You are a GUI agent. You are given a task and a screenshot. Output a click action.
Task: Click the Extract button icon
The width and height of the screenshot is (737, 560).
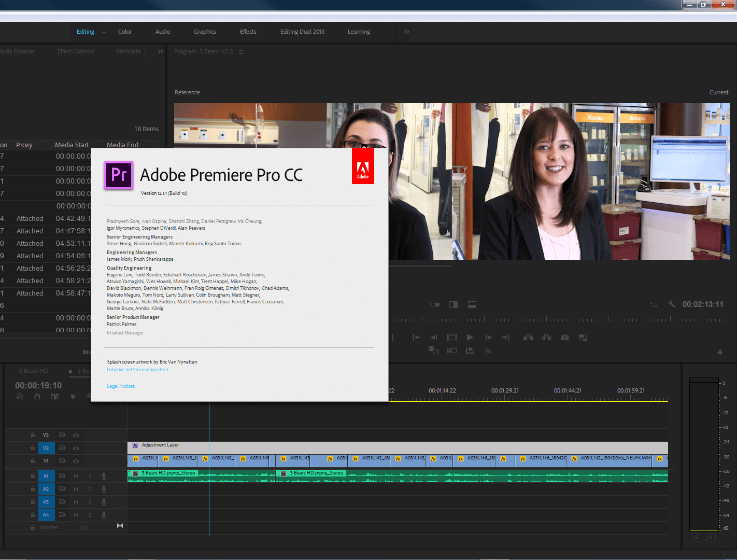pos(546,338)
